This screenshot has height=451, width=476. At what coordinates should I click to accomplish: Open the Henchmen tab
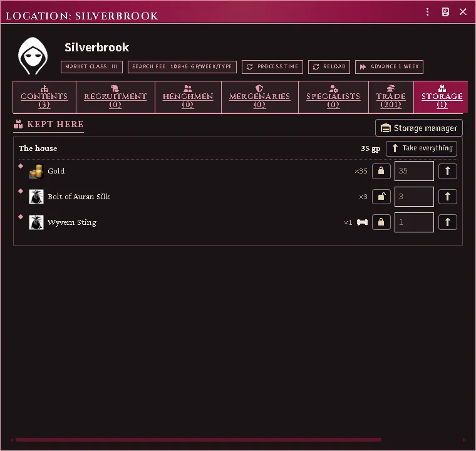[x=188, y=97]
